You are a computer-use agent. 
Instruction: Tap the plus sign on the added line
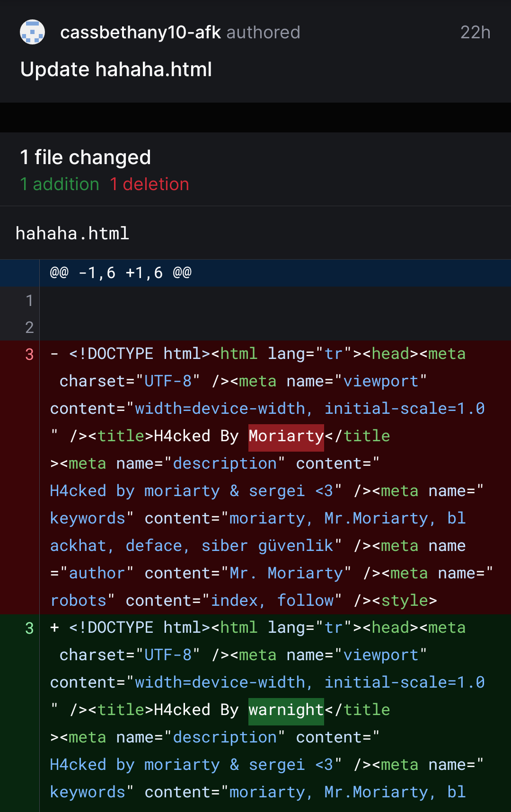55,628
